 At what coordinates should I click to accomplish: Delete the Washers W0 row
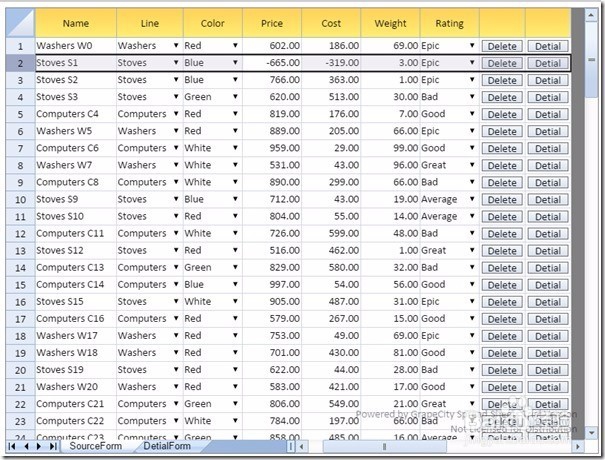pos(502,46)
